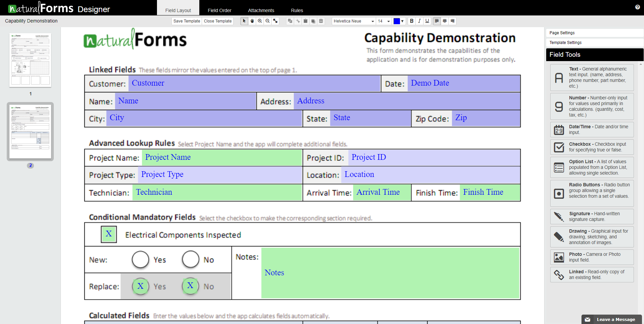Select the New Yes radio button
Screen dimensions: 644x324
click(x=140, y=260)
